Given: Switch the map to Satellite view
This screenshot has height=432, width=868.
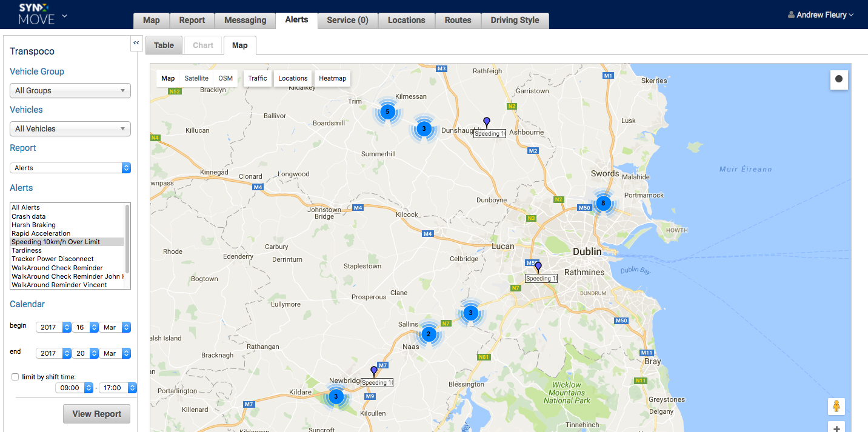Looking at the screenshot, I should click(x=196, y=78).
